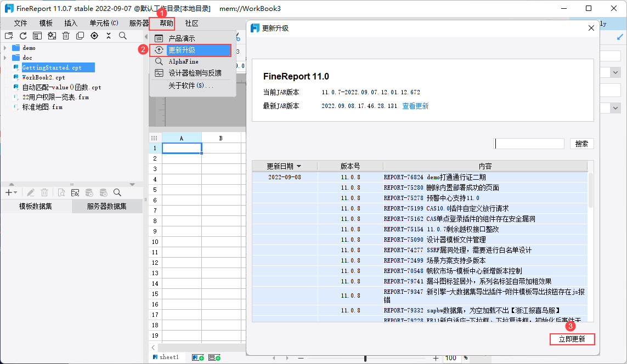
Task: Open the 查看更新 link
Action: [x=415, y=106]
